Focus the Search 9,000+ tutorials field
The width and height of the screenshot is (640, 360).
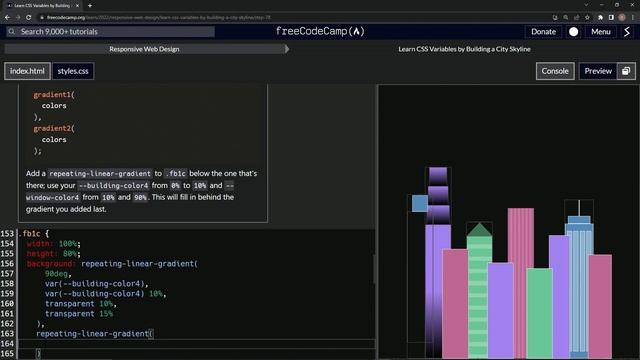tap(110, 31)
